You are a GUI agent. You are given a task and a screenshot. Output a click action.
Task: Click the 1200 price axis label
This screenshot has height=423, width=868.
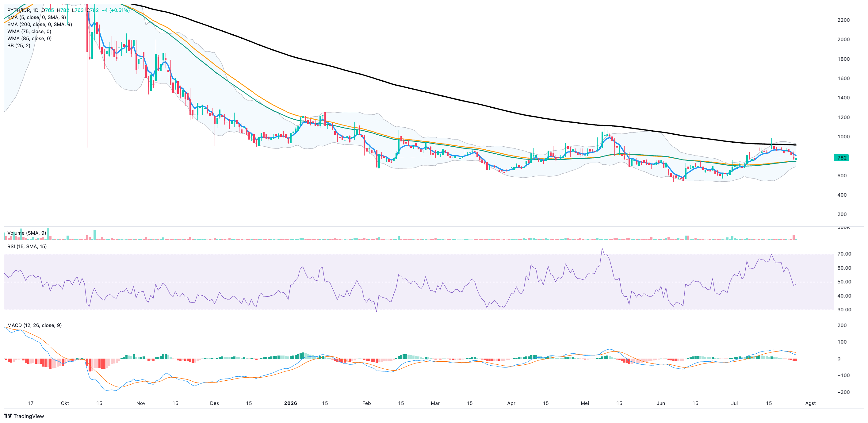[x=843, y=117]
